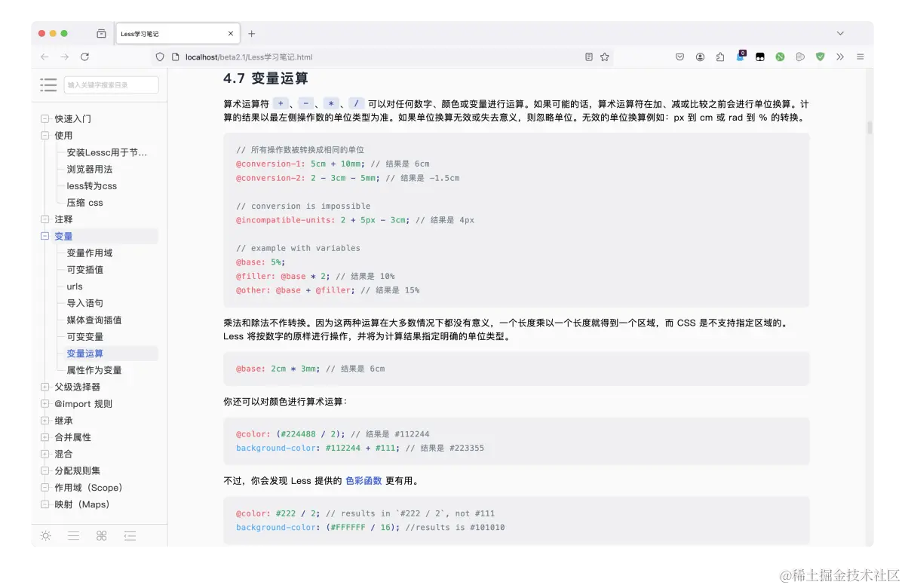The image size is (905, 588).
Task: Click the shield tracking protection icon before the URL
Action: [x=158, y=57]
